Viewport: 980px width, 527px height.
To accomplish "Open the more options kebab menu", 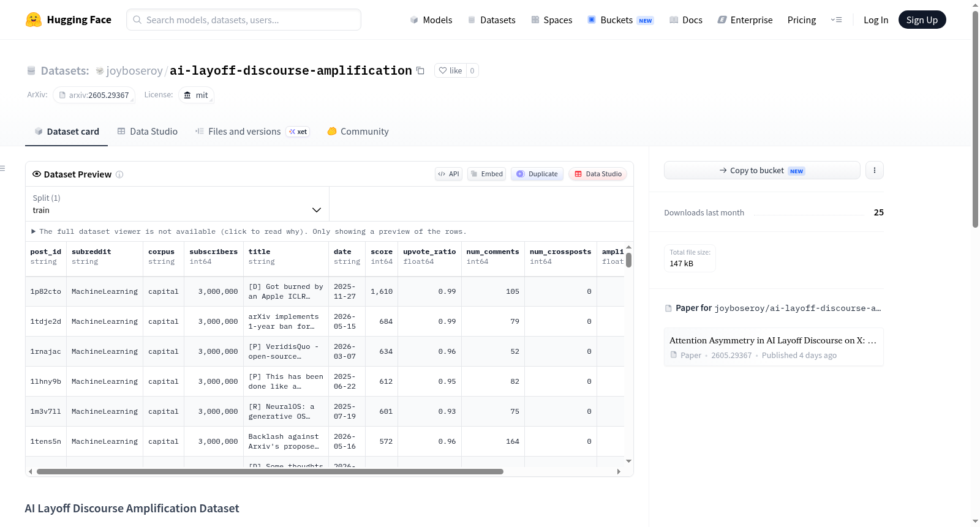I will 875,170.
